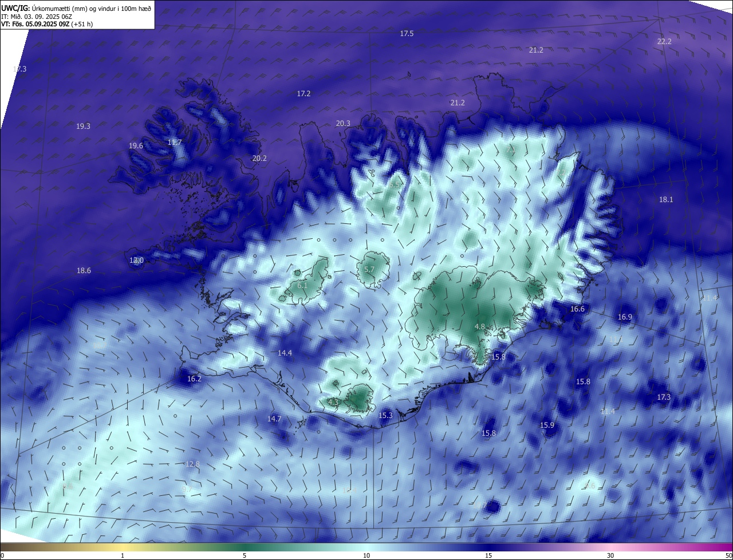Click the colour scale tick label 50
This screenshot has height=560, width=733.
click(x=728, y=555)
